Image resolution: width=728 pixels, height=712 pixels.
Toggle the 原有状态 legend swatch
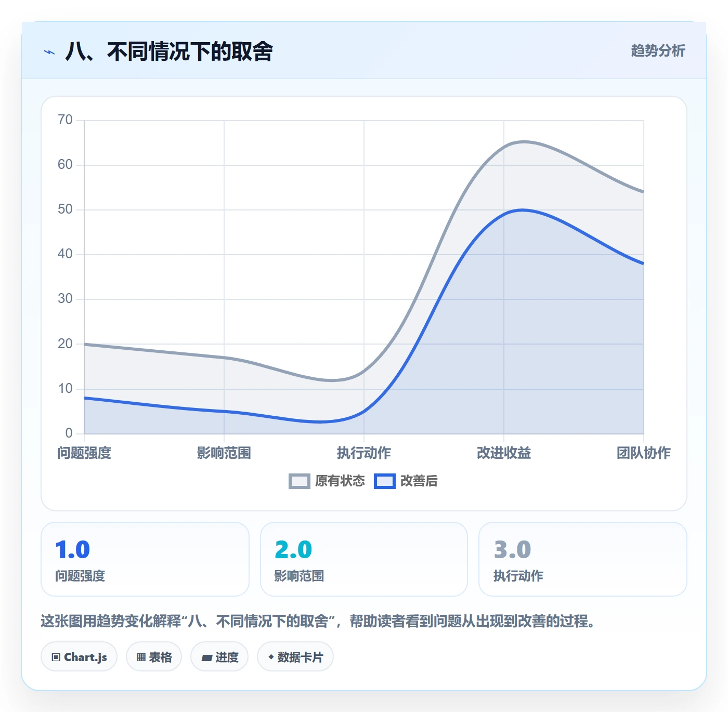pyautogui.click(x=299, y=481)
